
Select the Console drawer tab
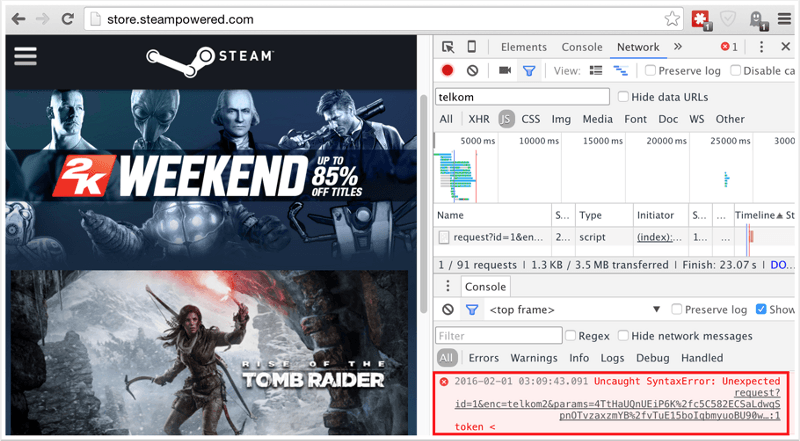[485, 287]
